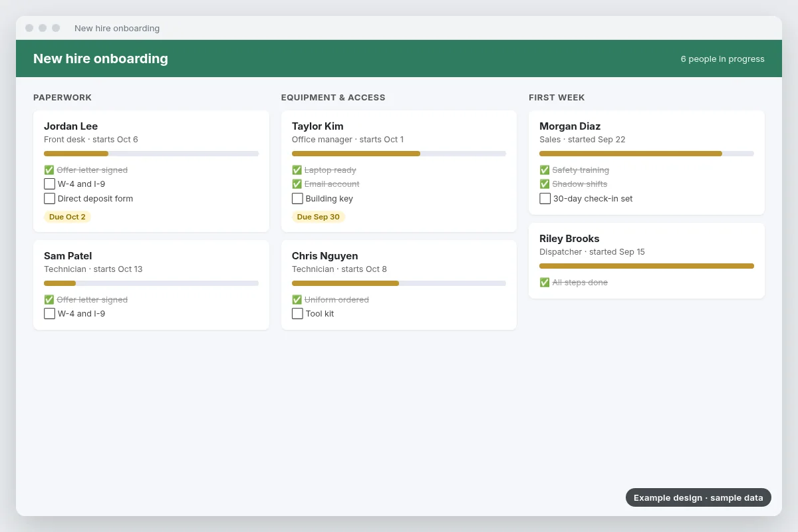Viewport: 798px width, 532px height.
Task: Open the Taylor Kim card title
Action: (318, 126)
